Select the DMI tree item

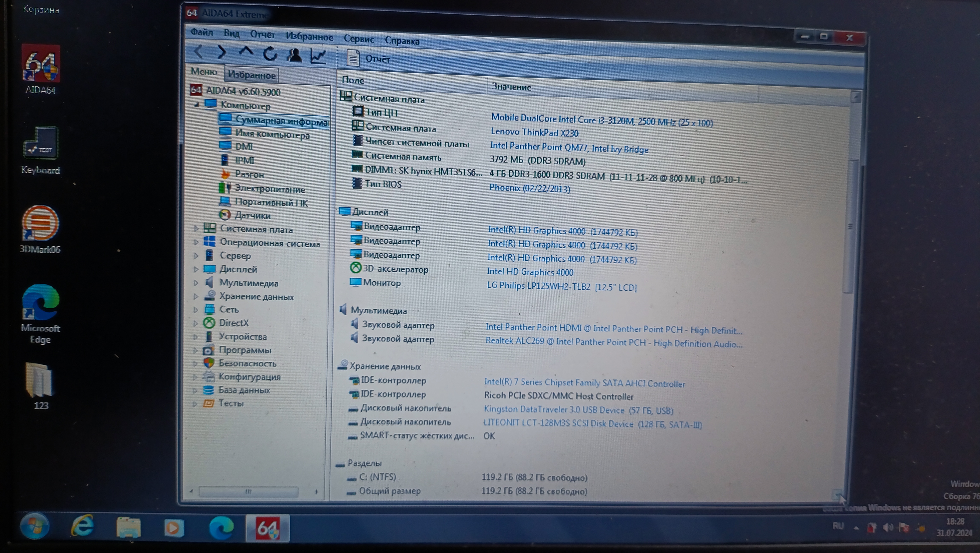(236, 147)
